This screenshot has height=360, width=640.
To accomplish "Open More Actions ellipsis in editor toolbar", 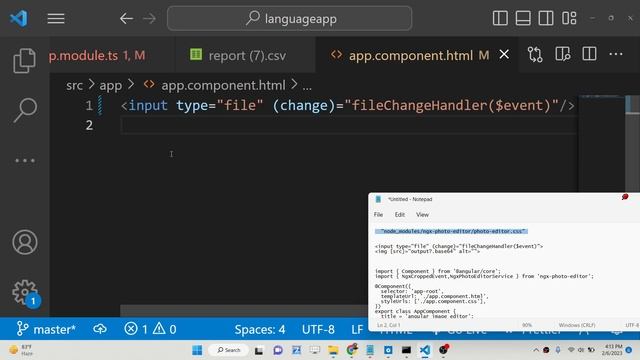I will pyautogui.click(x=616, y=54).
